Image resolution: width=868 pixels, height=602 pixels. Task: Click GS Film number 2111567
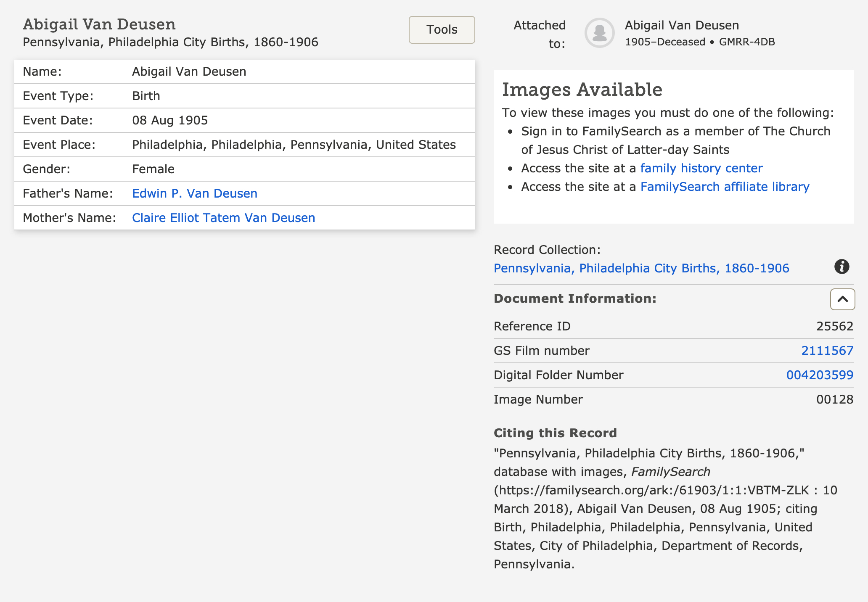tap(827, 351)
